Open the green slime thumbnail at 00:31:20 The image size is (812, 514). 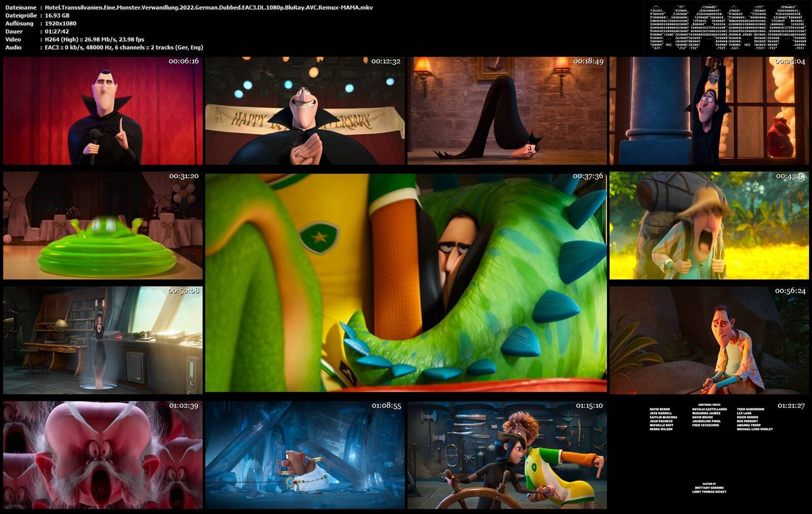(x=103, y=225)
